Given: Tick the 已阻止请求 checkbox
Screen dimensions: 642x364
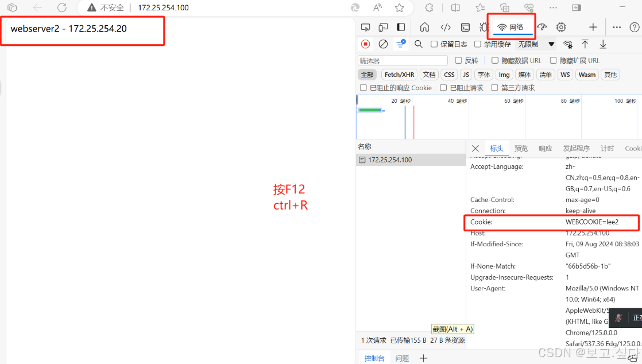Looking at the screenshot, I should pyautogui.click(x=443, y=88).
